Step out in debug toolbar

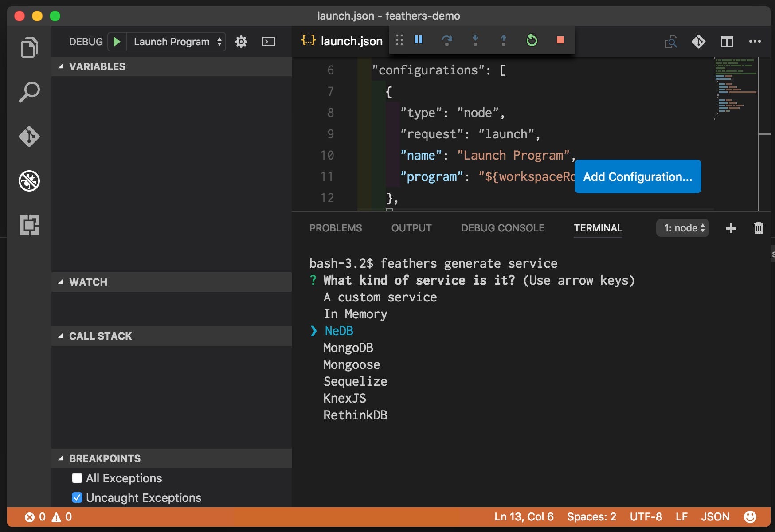(x=504, y=40)
